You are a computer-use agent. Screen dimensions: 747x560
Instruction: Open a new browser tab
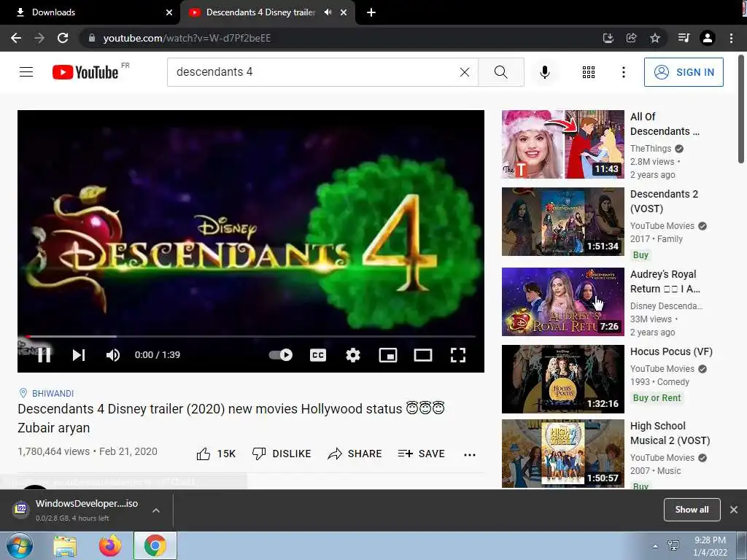point(371,12)
